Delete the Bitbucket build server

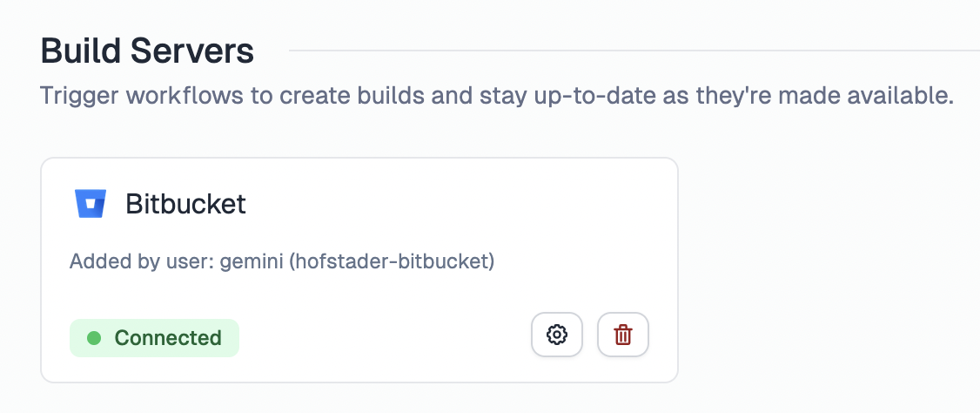click(x=623, y=335)
